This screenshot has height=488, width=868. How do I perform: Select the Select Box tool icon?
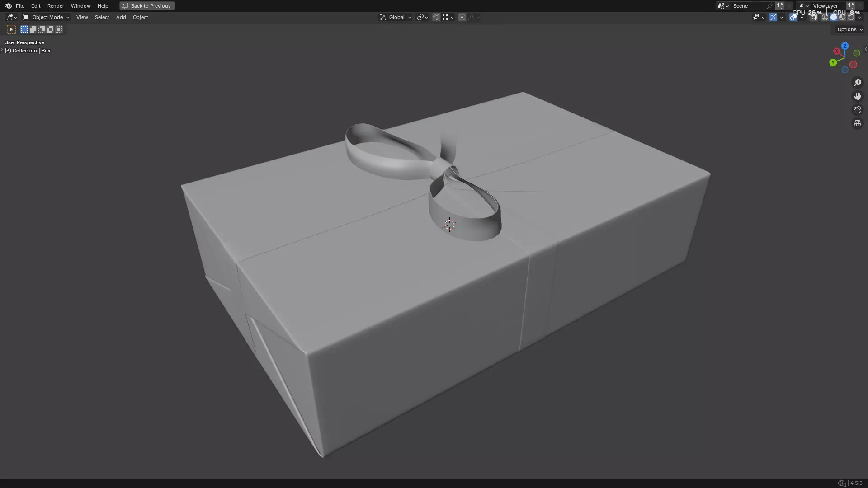pos(11,29)
